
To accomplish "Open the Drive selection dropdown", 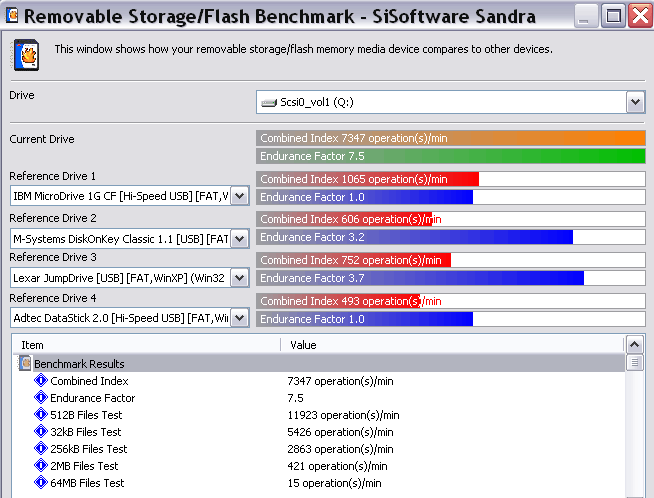I will point(635,102).
